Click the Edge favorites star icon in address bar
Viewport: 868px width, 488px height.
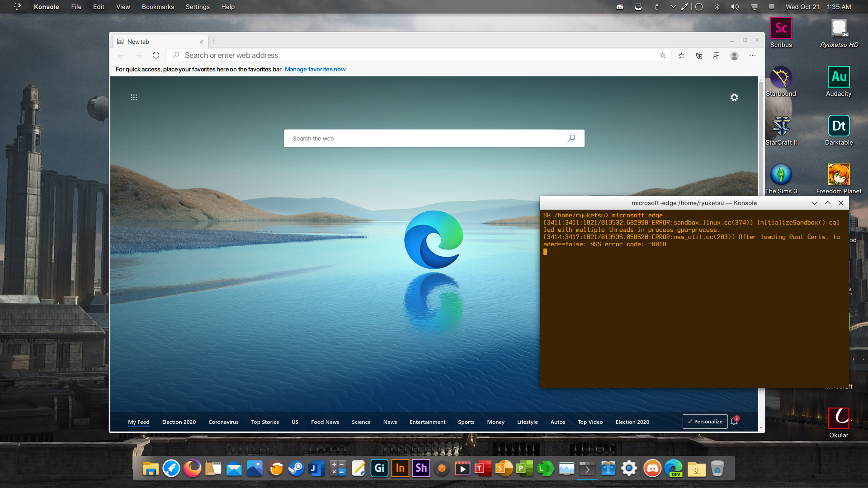(x=662, y=56)
